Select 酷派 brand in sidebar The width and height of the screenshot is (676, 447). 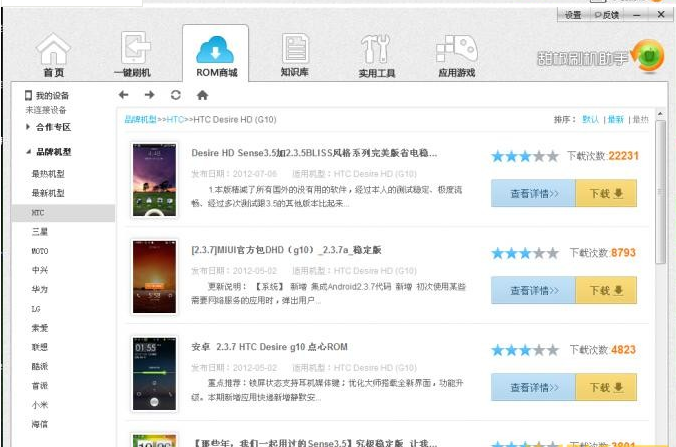[40, 366]
